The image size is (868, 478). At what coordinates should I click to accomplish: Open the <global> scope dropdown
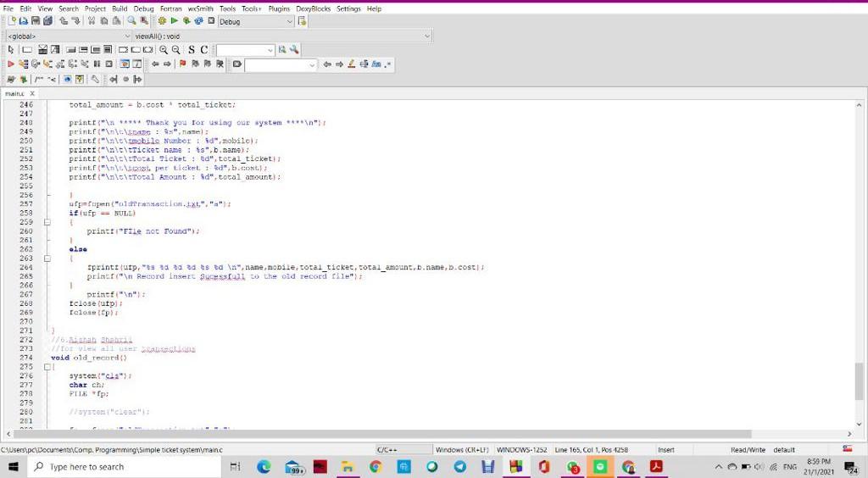[x=128, y=36]
